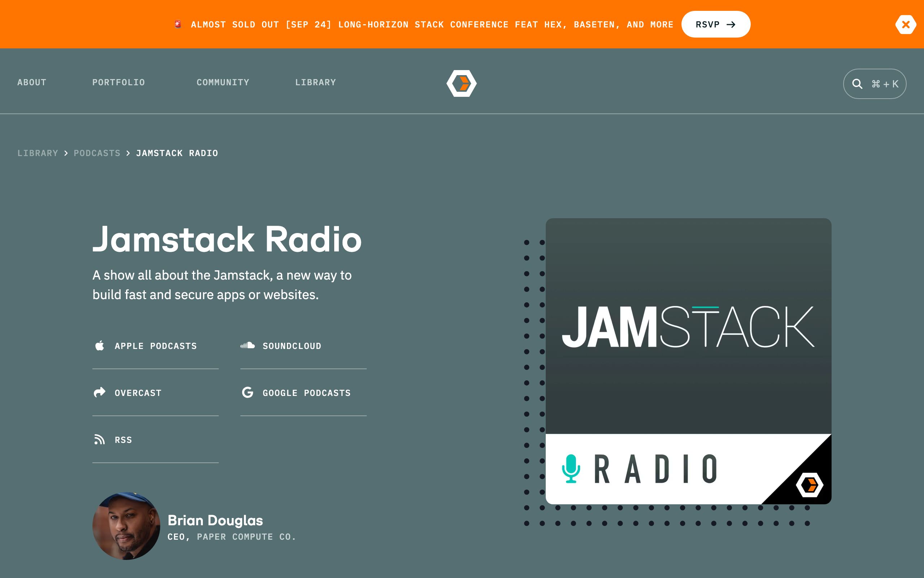Click the RSVP button
Screen dimensions: 924x578
tap(715, 25)
